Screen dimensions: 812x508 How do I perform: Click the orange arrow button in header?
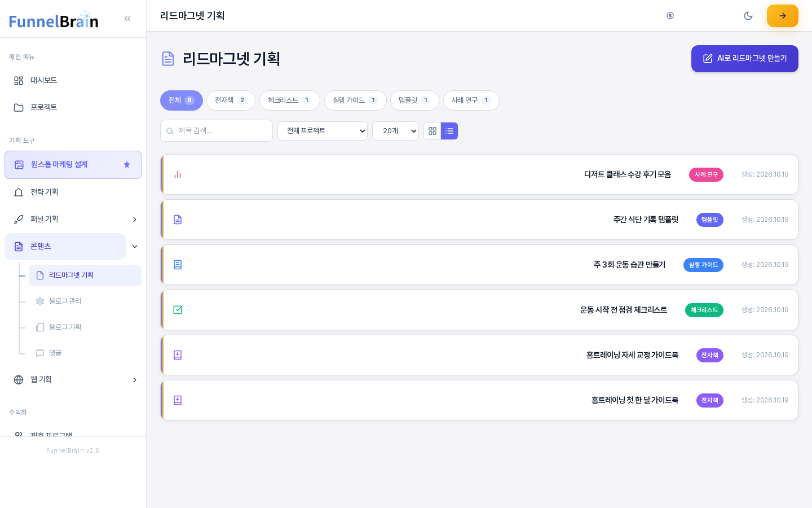point(783,16)
